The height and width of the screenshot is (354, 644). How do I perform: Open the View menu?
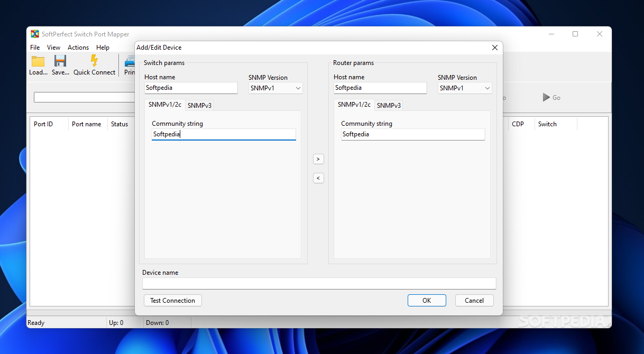click(x=53, y=48)
